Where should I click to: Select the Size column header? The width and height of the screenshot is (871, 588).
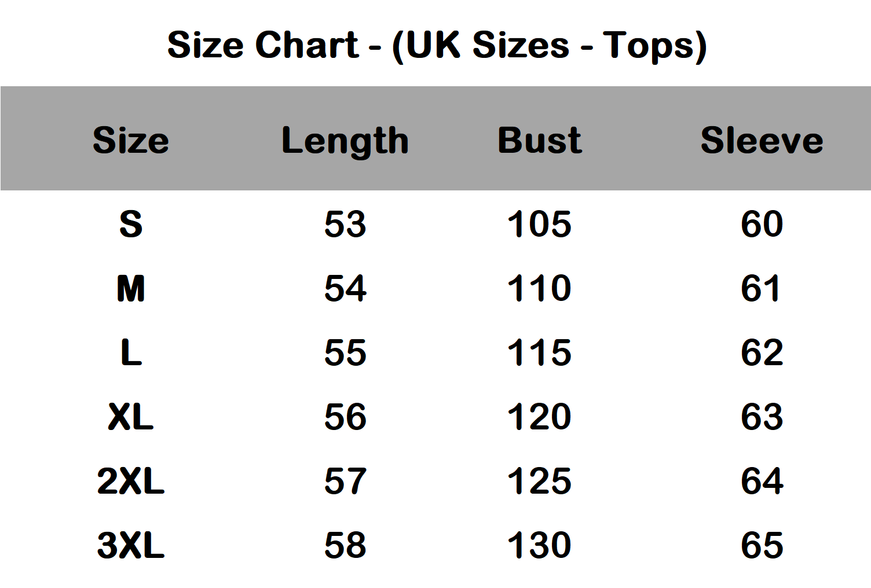click(131, 141)
